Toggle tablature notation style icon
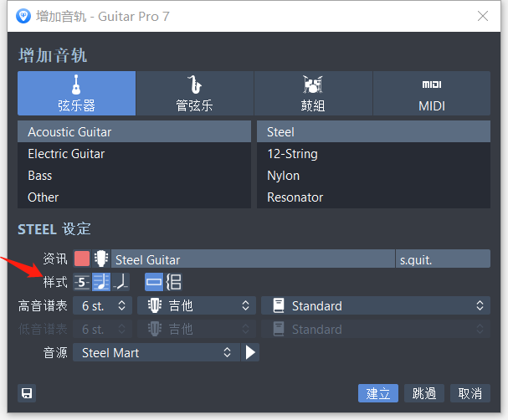Viewport: 508px width, 420px height. point(82,282)
